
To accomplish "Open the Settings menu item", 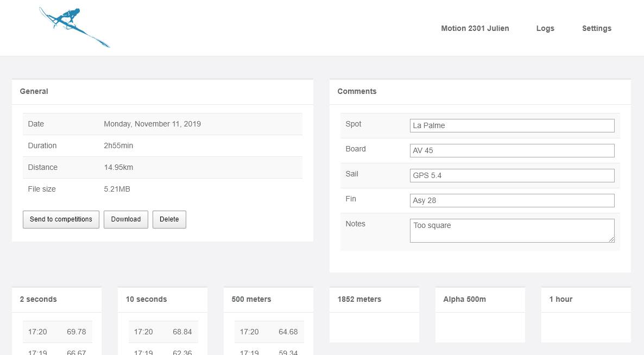I will point(596,28).
